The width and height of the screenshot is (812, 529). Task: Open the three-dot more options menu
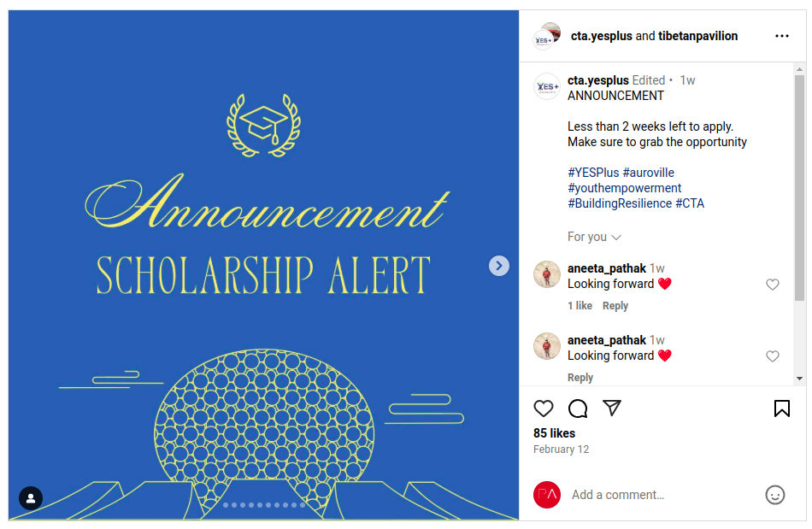click(x=781, y=36)
